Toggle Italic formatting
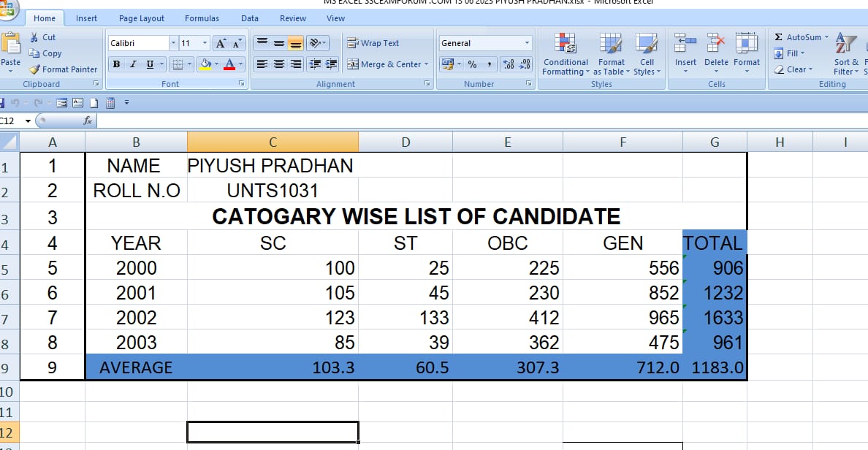Screen dimensions: 868x450 point(133,64)
